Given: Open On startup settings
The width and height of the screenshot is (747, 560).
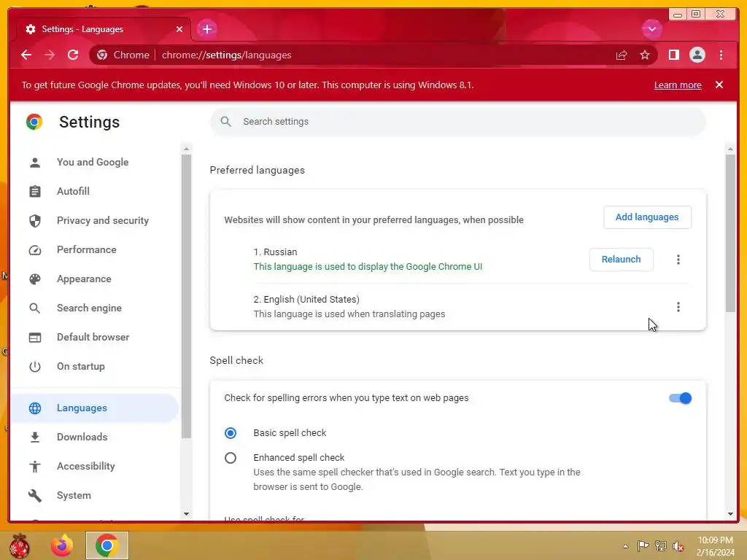Looking at the screenshot, I should (94, 366).
